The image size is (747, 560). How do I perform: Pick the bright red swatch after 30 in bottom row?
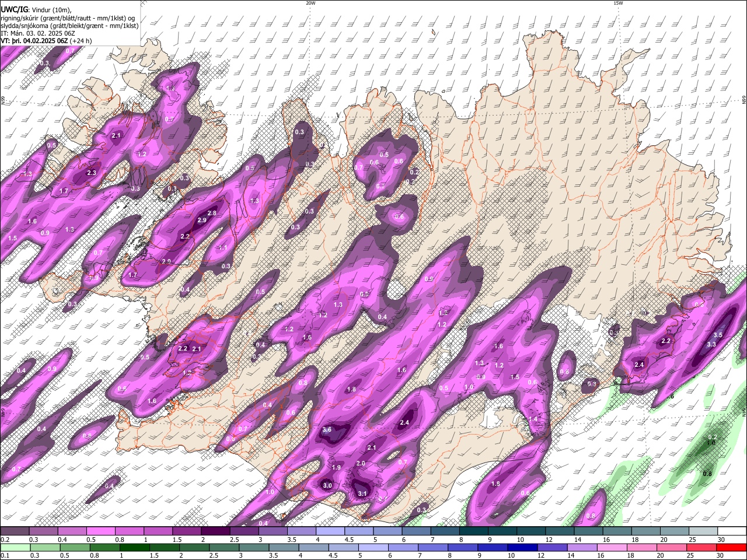732,547
